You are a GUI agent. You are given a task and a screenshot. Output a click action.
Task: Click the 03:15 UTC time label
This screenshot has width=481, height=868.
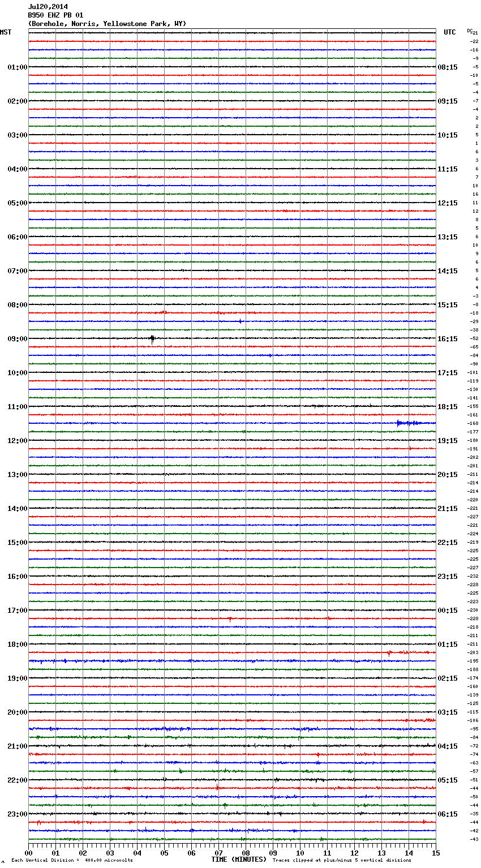click(x=448, y=712)
